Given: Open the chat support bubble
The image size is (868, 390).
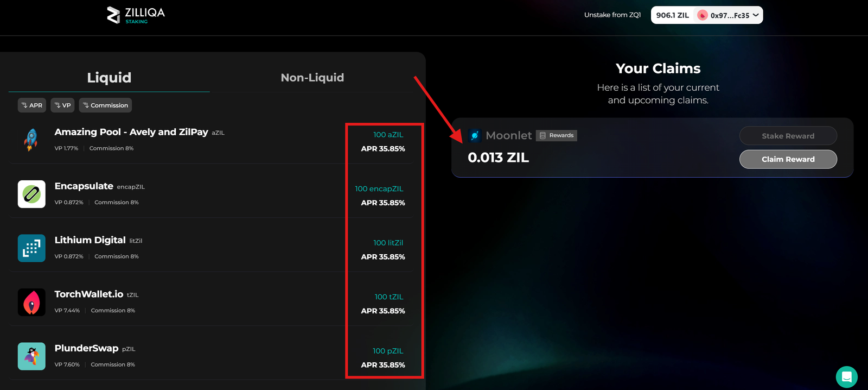Looking at the screenshot, I should [847, 376].
